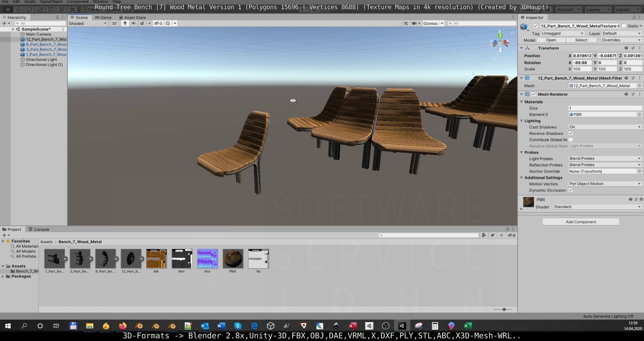Click the model Open button
This screenshot has height=341, width=644.
pos(551,40)
